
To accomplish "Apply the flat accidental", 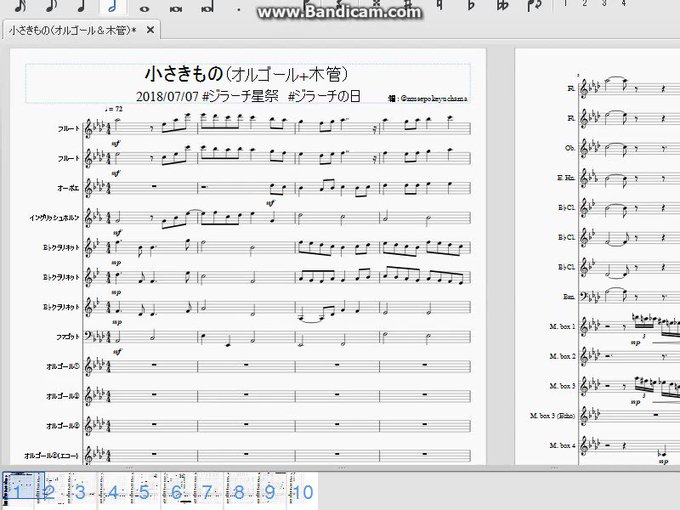I will pyautogui.click(x=471, y=5).
